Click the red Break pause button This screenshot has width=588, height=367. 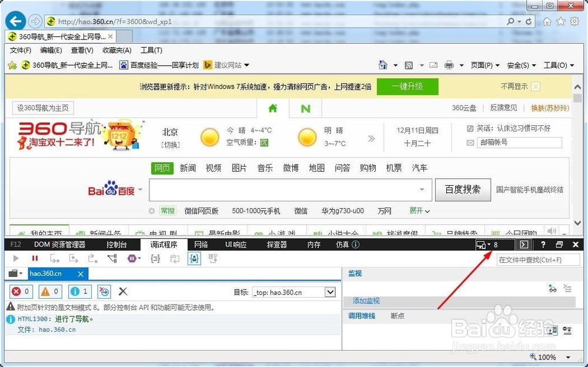[35, 258]
